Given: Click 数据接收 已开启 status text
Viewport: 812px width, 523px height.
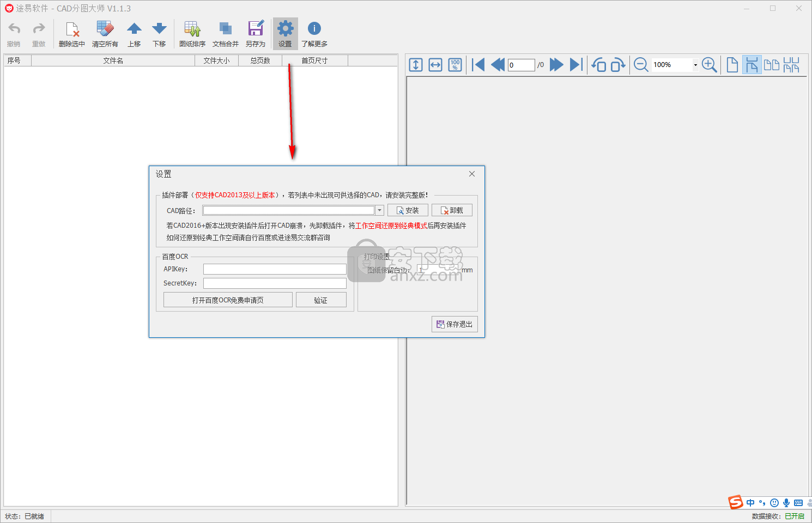Looking at the screenshot, I should click(778, 516).
